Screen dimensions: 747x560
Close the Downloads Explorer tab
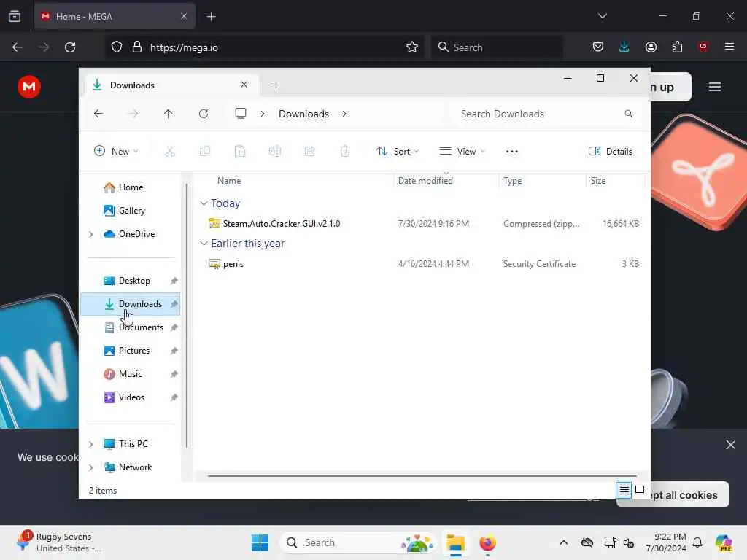tap(244, 85)
